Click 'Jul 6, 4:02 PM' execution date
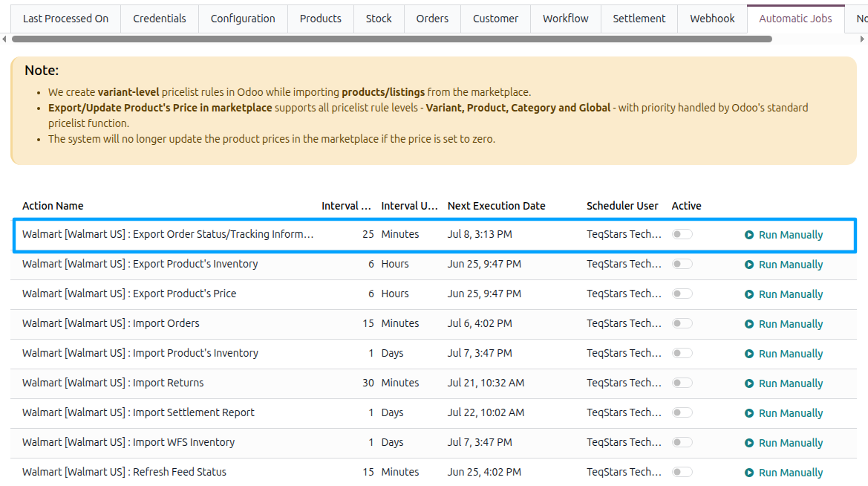 [480, 323]
